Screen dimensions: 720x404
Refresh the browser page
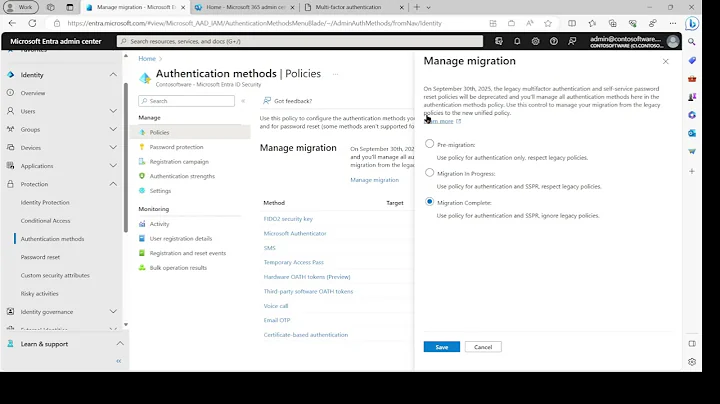32,23
